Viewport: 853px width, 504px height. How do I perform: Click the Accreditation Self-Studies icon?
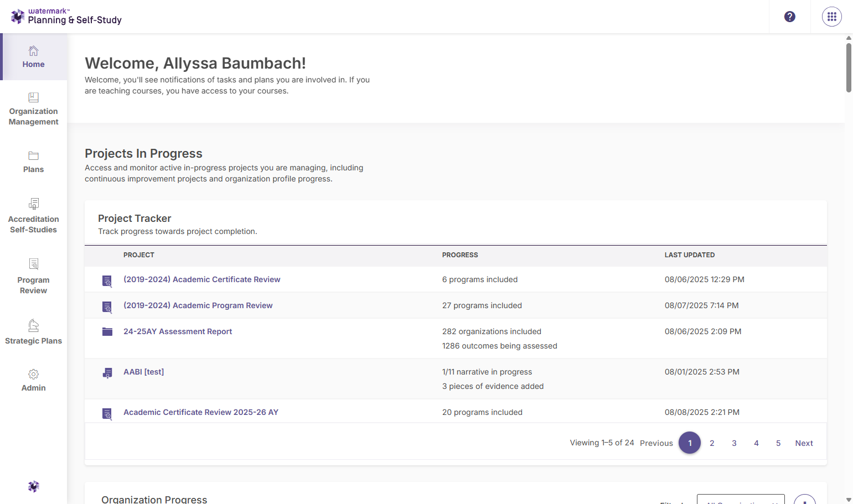pyautogui.click(x=34, y=204)
